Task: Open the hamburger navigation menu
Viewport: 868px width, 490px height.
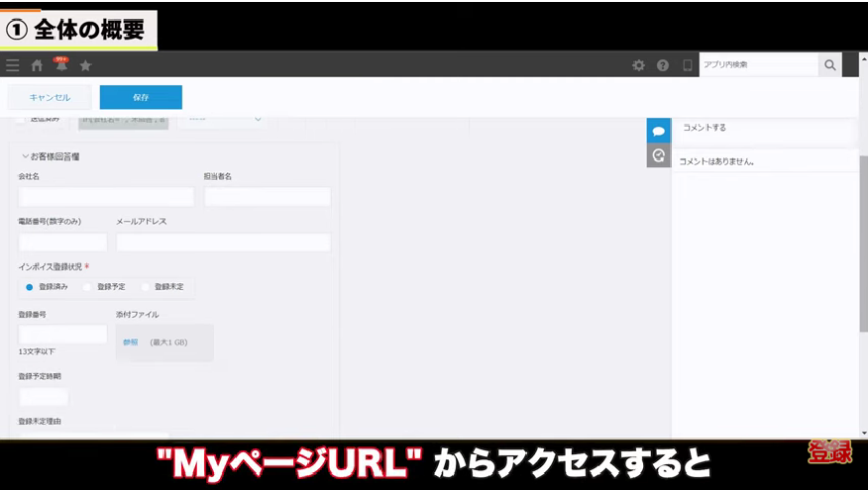Action: coord(13,65)
